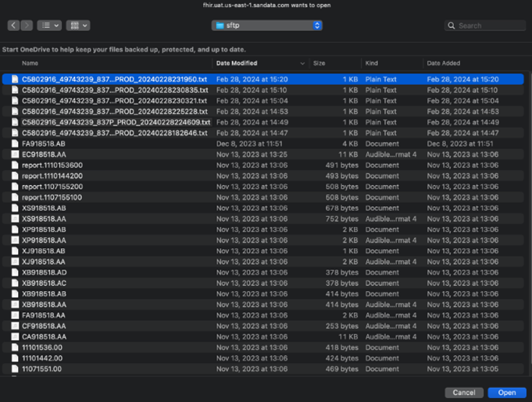Click the text file icon of C5802916_49743239_837P_PROD_20240228224609.txt
The image size is (532, 402).
14,123
